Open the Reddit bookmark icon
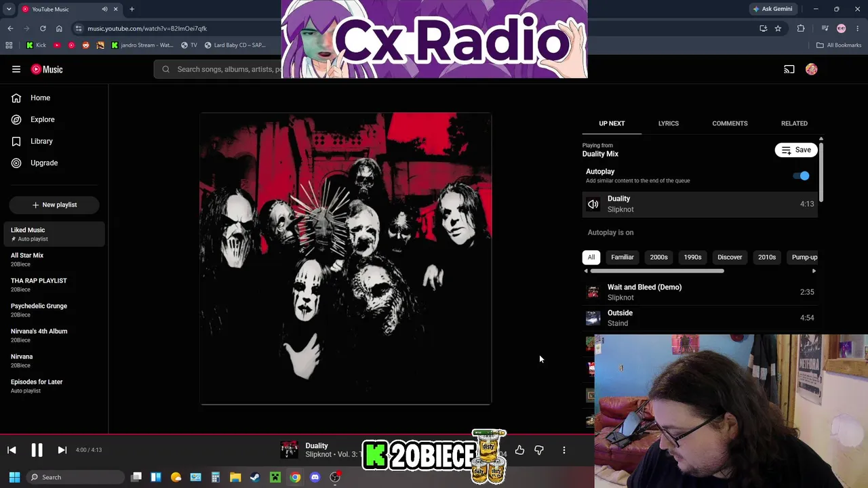 [85, 45]
